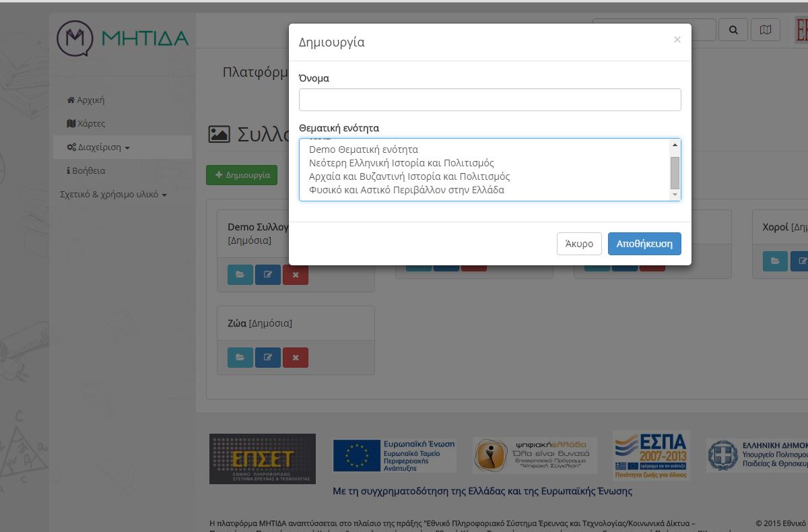Open folder icon for Ζώα collection
Image resolution: width=808 pixels, height=532 pixels.
(240, 357)
